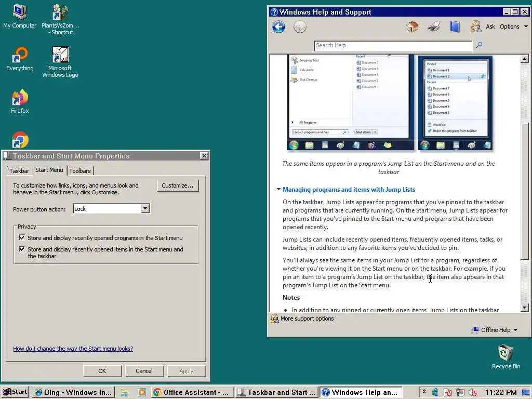Select the Start Menu tab
532x399 pixels.
[x=49, y=170]
